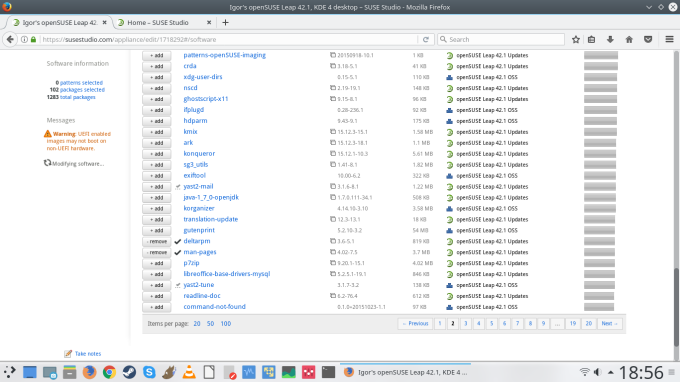Open the Firefox downloads arrow
This screenshot has width=680, height=382.
[x=610, y=39]
